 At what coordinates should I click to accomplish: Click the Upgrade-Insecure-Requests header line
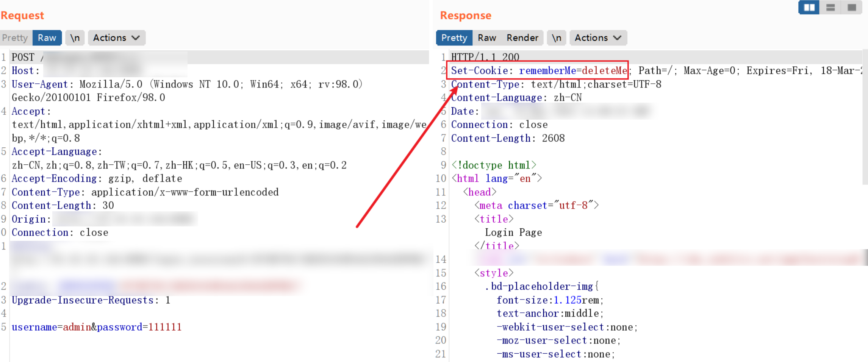coord(91,300)
